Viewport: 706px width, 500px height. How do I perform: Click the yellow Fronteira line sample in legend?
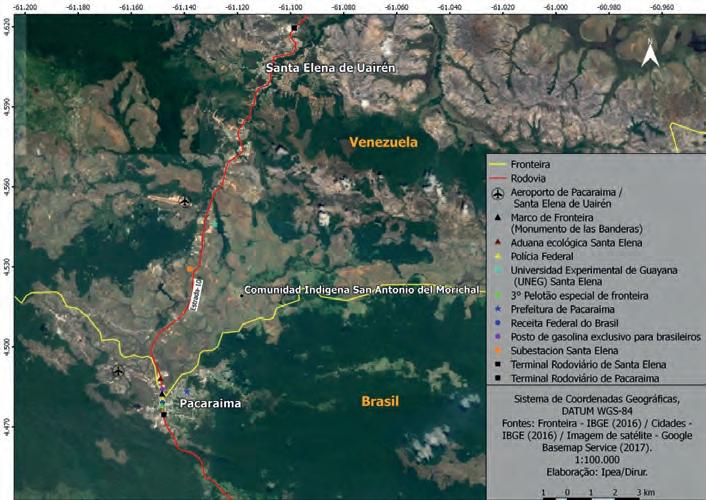coord(497,165)
